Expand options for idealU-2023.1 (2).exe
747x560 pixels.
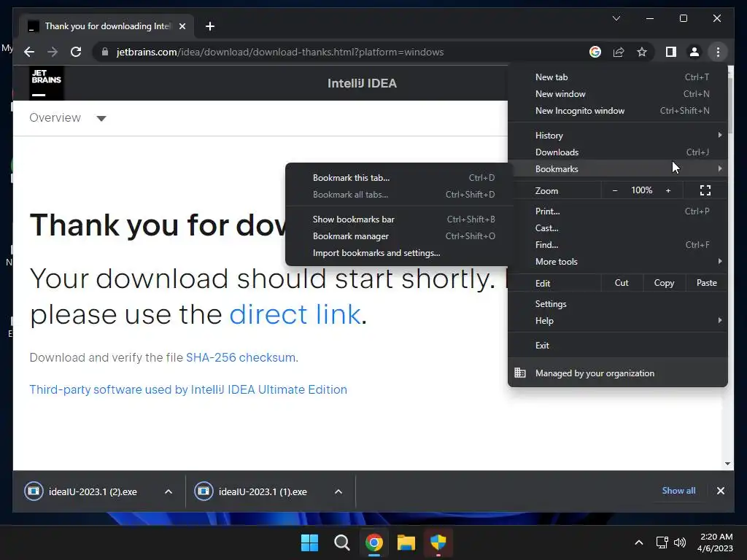(169, 491)
